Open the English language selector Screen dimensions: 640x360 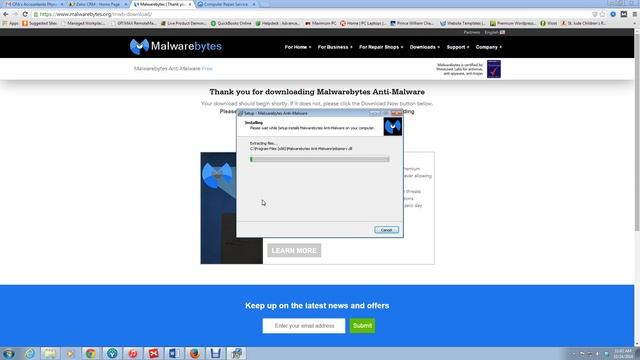point(494,32)
